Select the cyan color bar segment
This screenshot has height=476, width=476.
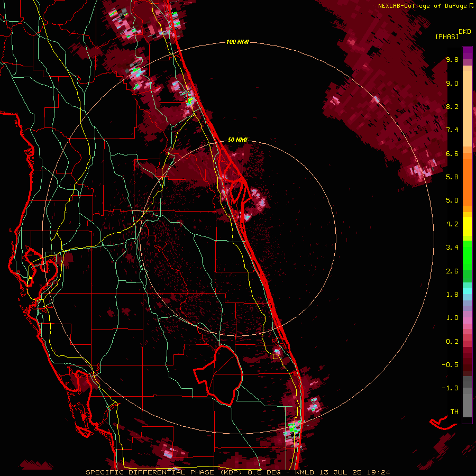[x=467, y=291]
